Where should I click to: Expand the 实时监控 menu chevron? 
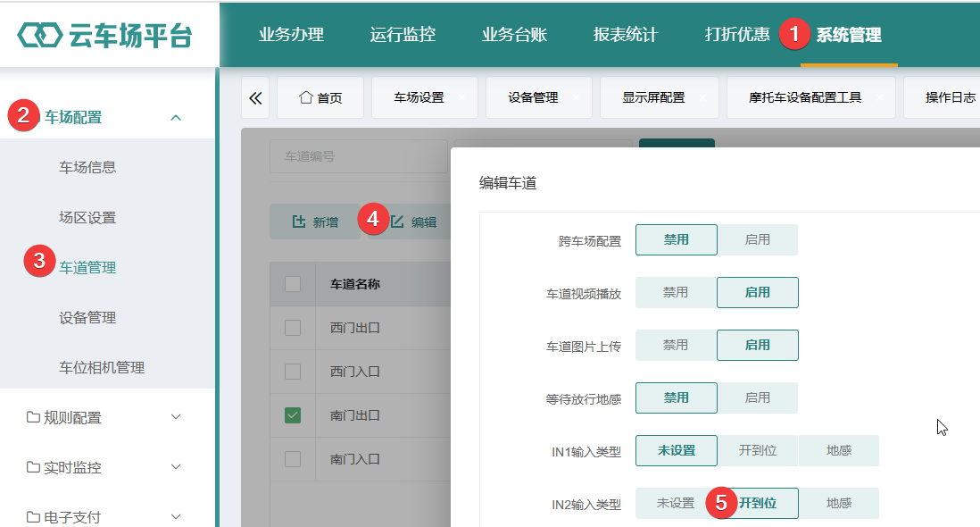click(176, 467)
